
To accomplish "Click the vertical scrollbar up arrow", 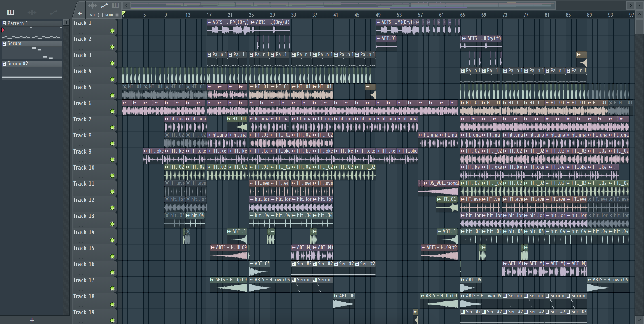I will click(x=639, y=14).
